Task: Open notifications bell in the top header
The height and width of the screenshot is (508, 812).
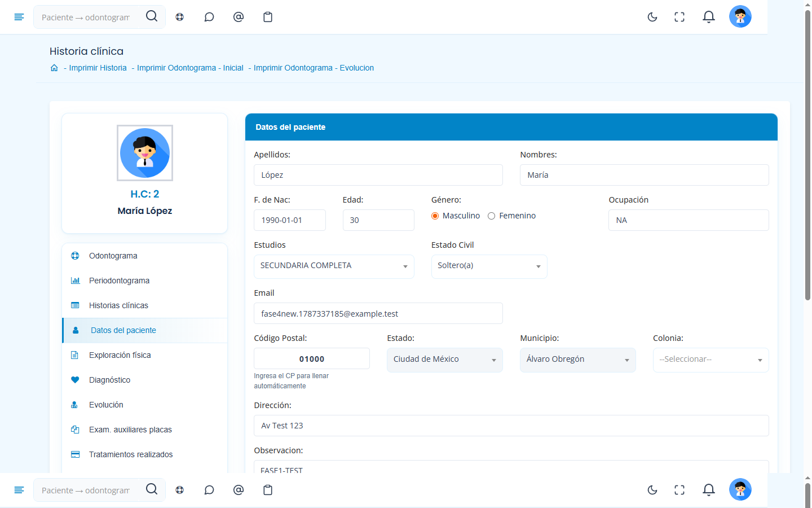Action: click(709, 17)
